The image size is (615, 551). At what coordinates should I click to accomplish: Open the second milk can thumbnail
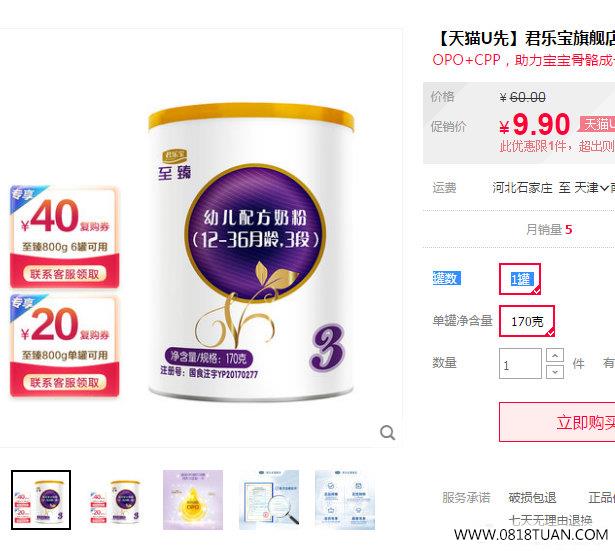[117, 500]
